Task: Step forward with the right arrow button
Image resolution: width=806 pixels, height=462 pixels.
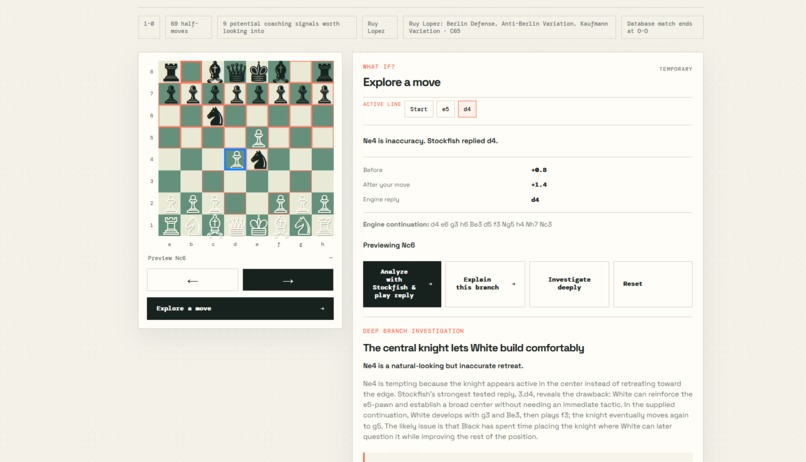Action: tap(288, 280)
